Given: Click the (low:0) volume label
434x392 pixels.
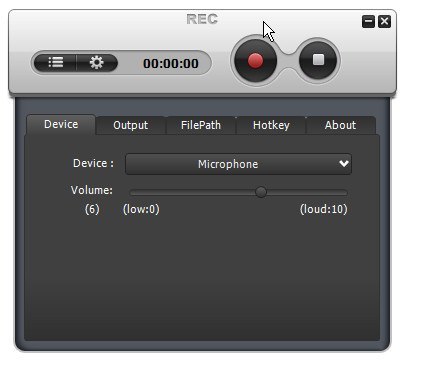Looking at the screenshot, I should click(x=141, y=209).
